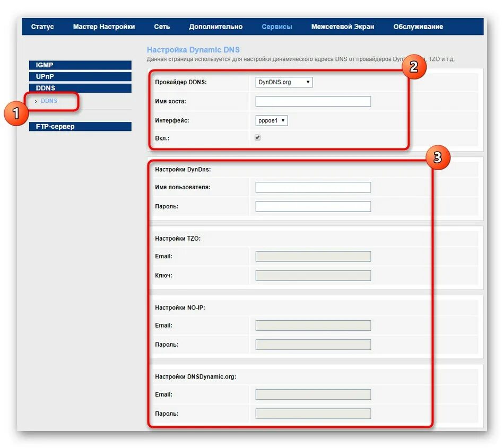Open the Дополнительно tab

[x=216, y=27]
